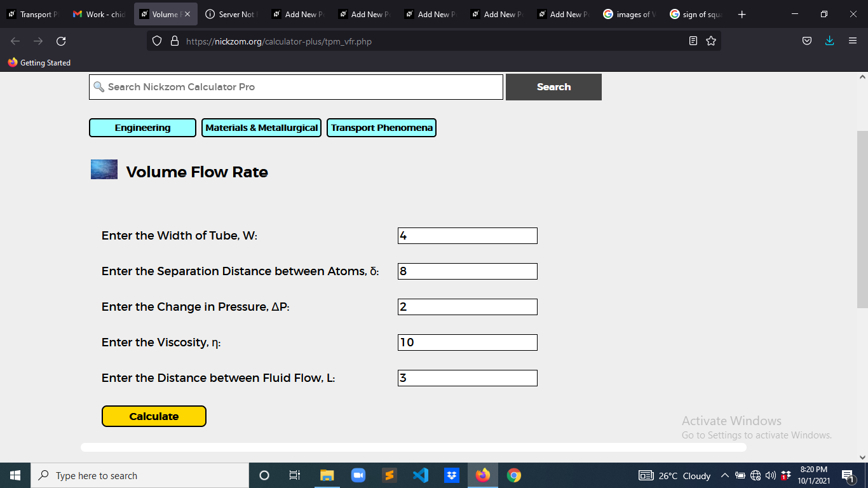Select the Viscosity input field
This screenshot has height=488, width=868.
coord(468,342)
